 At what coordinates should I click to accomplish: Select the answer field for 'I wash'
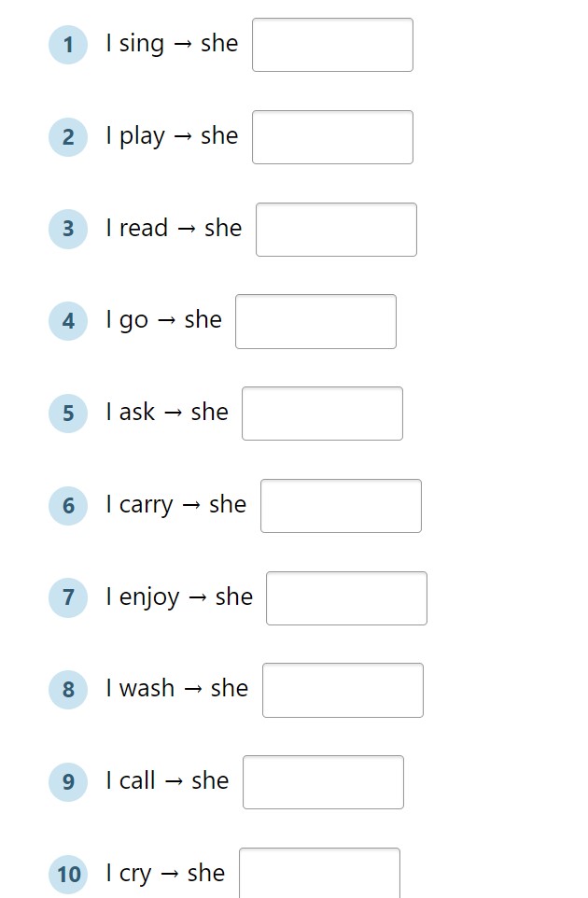(x=343, y=690)
